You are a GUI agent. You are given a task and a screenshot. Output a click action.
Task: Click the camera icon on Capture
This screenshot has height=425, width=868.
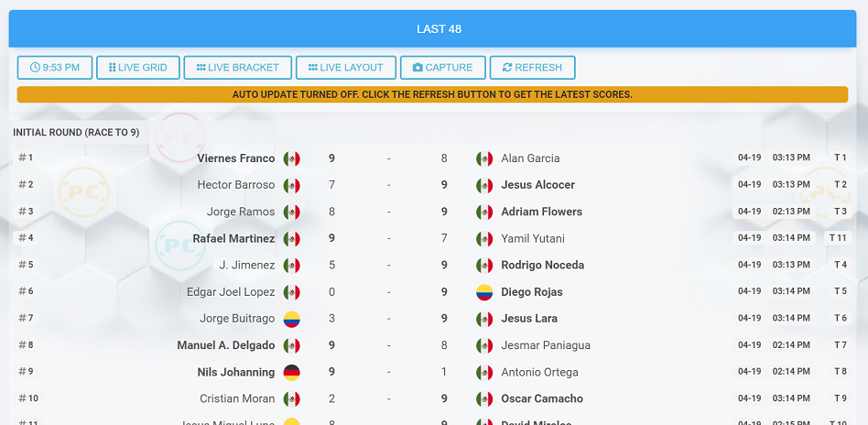coord(418,68)
